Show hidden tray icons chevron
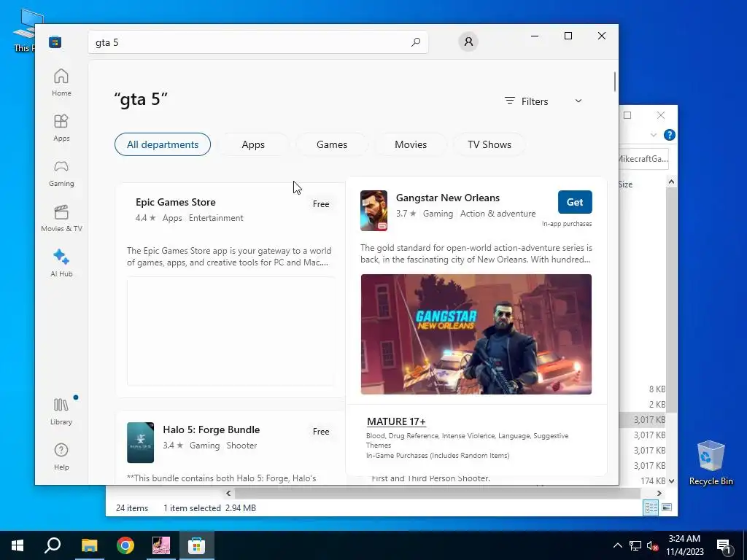 pos(617,545)
